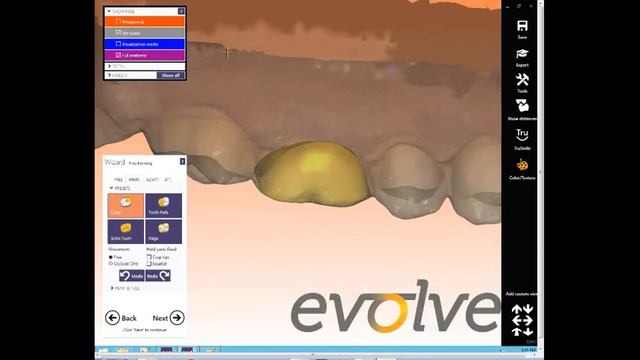
Task: Switch to the ANAT. tab
Action: point(134,180)
